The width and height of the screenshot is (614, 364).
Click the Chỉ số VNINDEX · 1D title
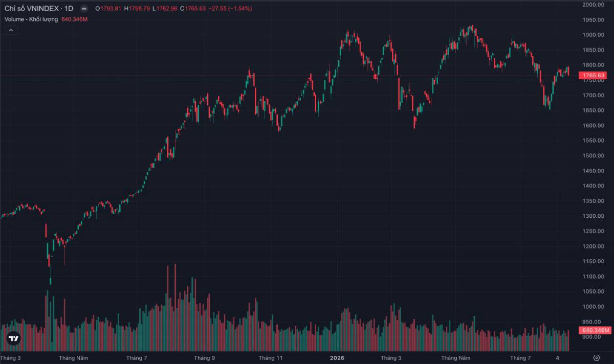coord(39,9)
